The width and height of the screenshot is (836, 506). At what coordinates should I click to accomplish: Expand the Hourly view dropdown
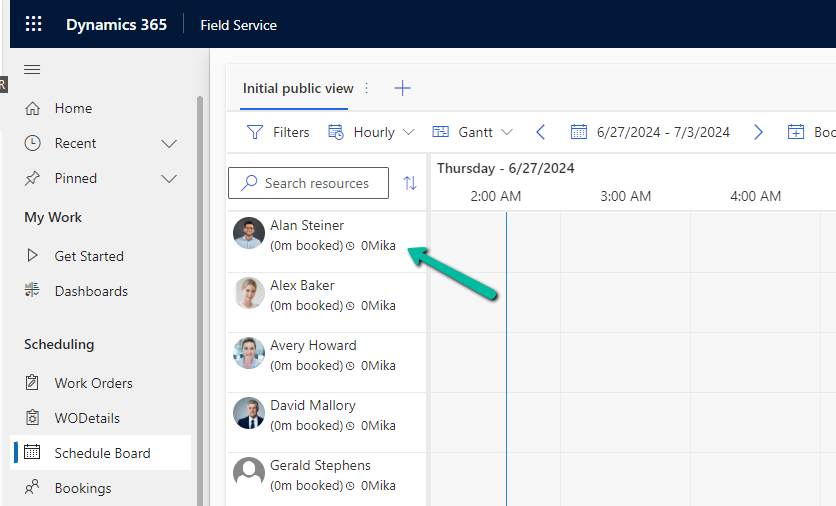[371, 132]
